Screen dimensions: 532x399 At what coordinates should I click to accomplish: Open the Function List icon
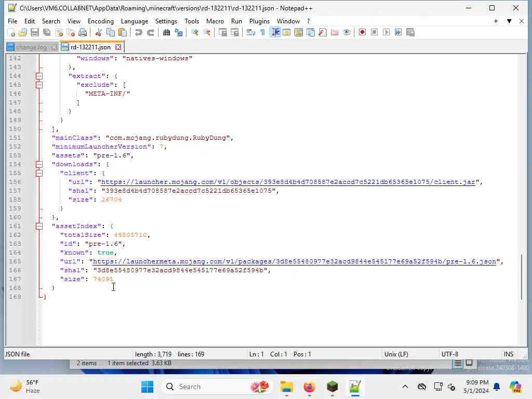(323, 32)
